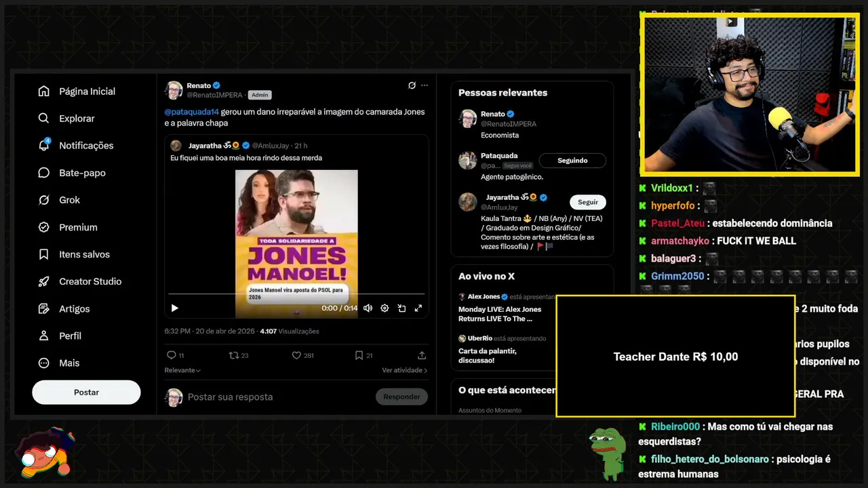Click the home house icon
The height and width of the screenshot is (488, 868).
44,91
